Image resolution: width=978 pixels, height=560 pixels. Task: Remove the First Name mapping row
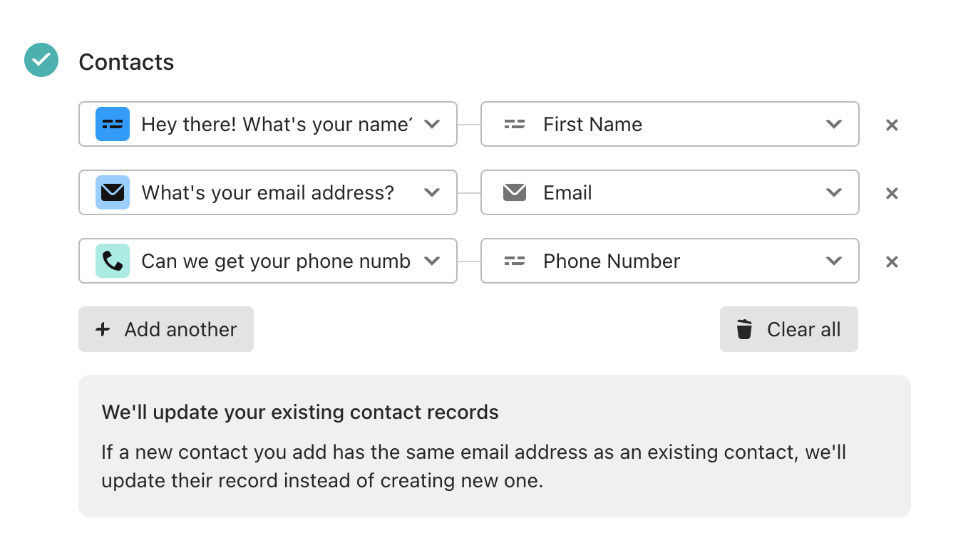click(x=892, y=125)
